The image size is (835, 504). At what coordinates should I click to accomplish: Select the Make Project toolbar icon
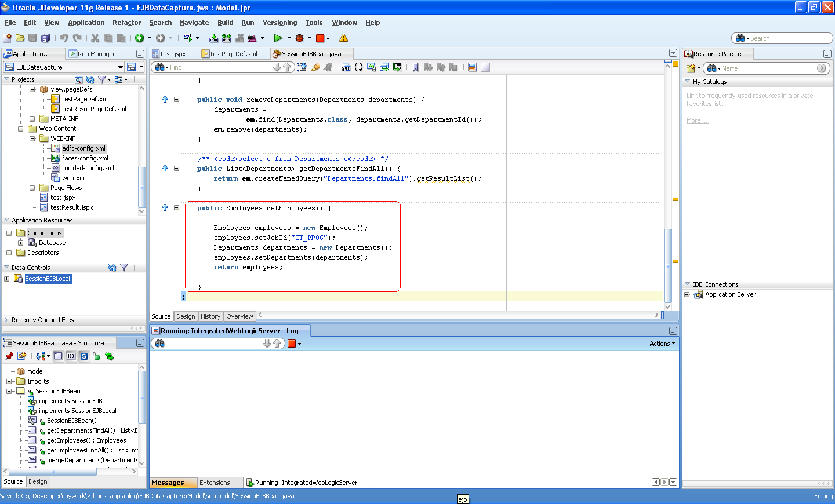[x=214, y=38]
